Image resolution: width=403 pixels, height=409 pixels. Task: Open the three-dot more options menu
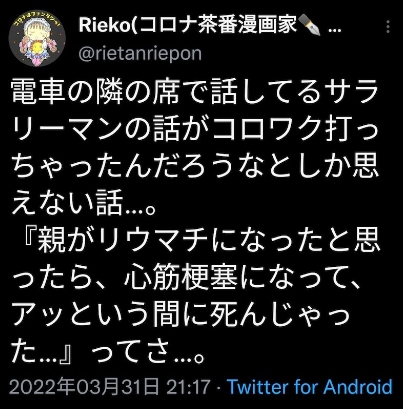coord(388,26)
